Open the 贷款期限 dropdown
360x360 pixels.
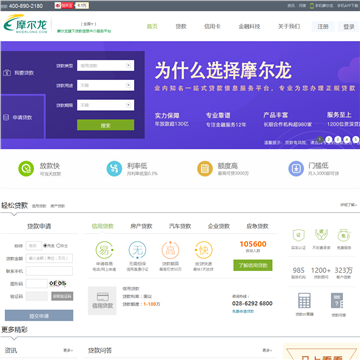(x=105, y=105)
